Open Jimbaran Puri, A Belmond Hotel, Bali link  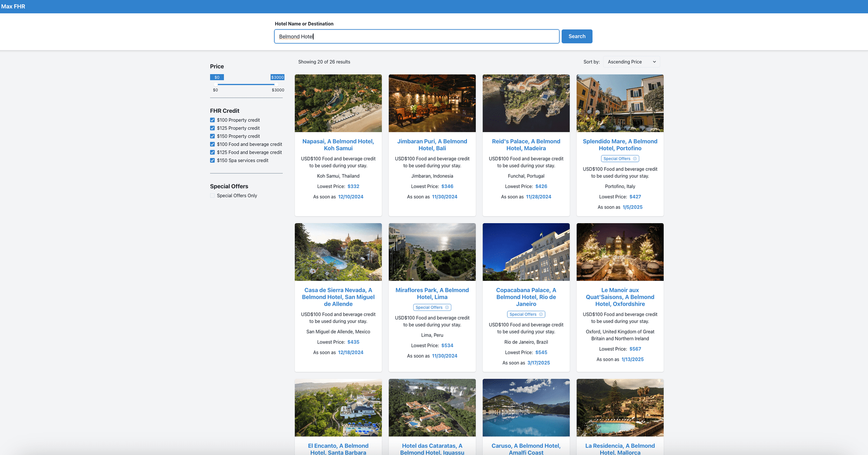(432, 145)
